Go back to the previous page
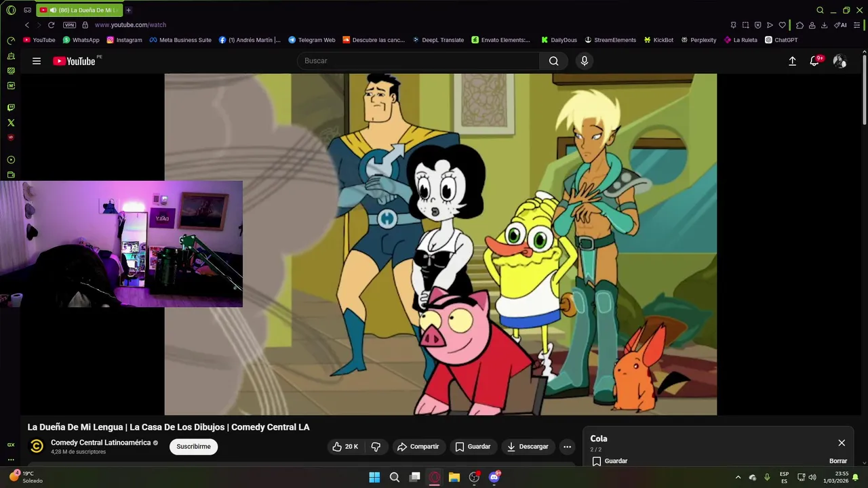The height and width of the screenshot is (488, 868). click(x=27, y=25)
